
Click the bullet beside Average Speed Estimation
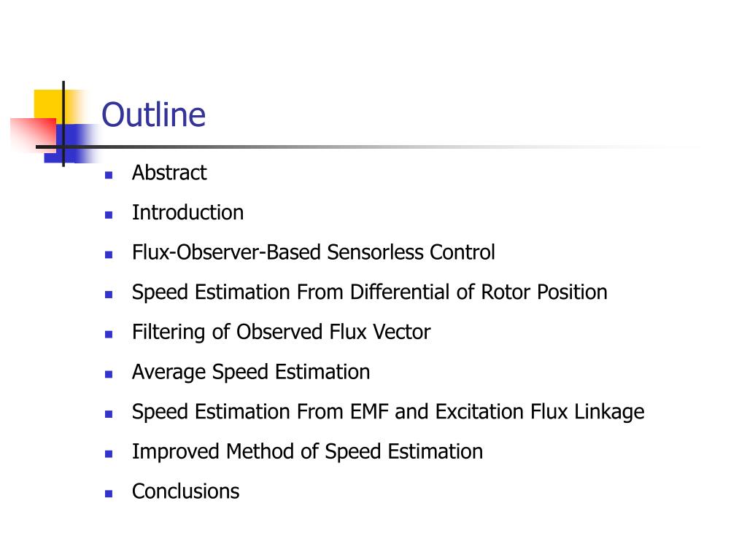109,374
